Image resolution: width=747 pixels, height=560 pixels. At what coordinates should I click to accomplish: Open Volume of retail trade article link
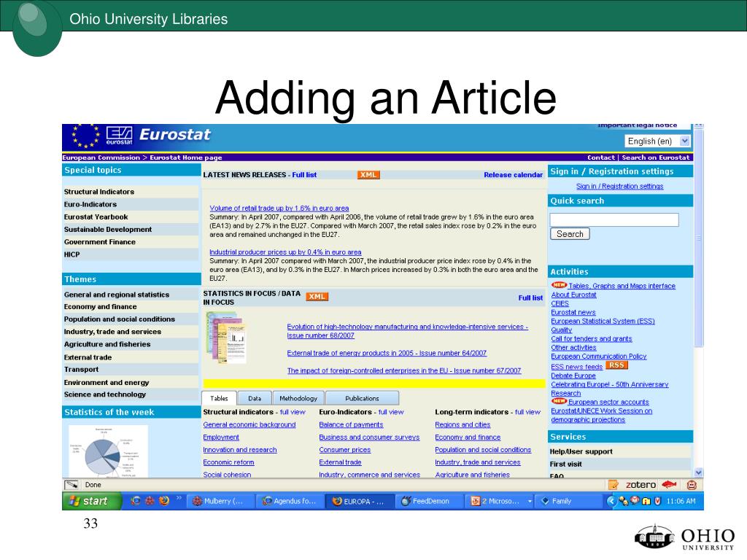(x=279, y=208)
